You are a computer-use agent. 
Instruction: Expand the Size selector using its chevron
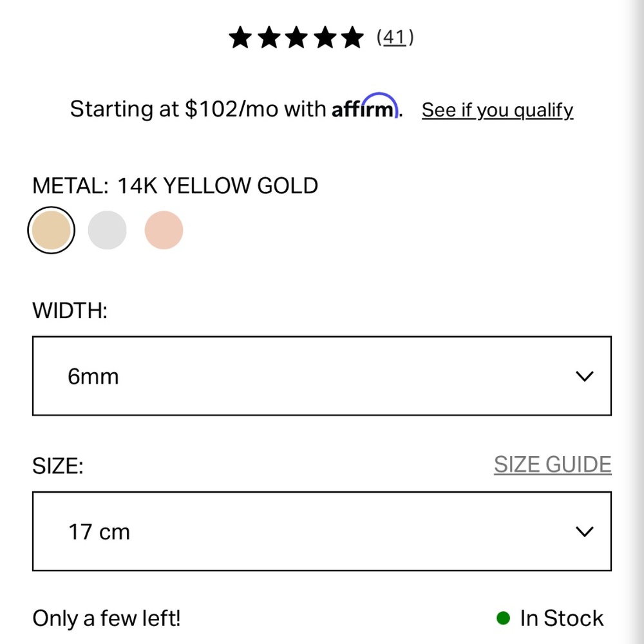tap(583, 531)
